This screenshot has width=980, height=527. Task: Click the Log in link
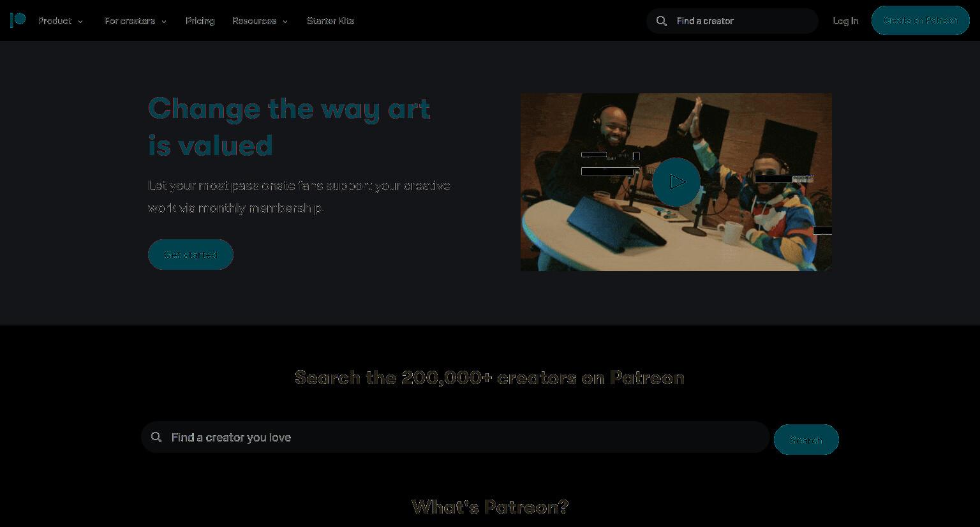[x=845, y=21]
